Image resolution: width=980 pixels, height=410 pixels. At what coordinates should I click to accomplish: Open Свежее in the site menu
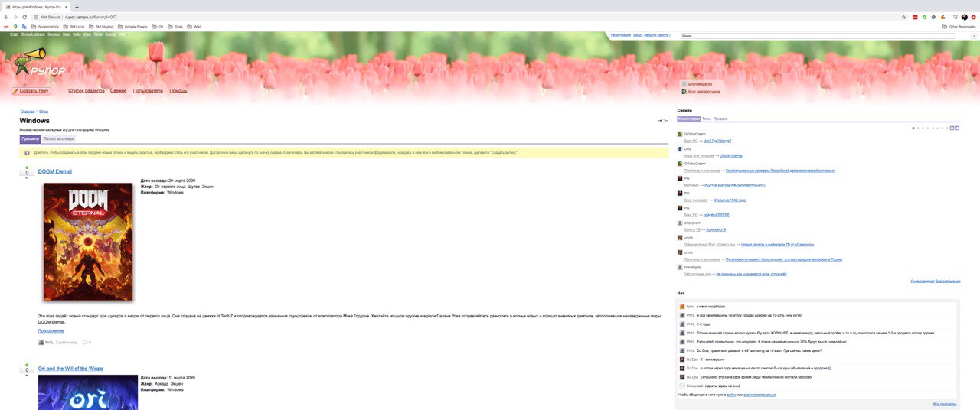coord(118,91)
